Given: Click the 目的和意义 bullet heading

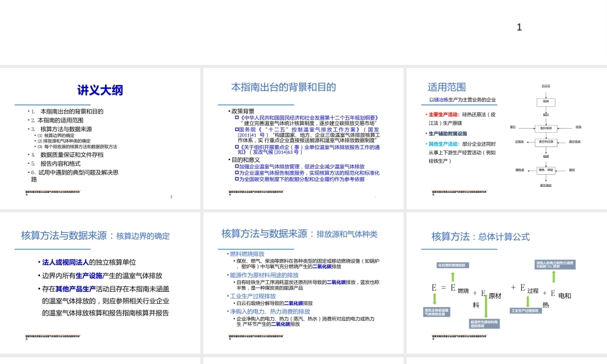Looking at the screenshot, I should (245, 160).
